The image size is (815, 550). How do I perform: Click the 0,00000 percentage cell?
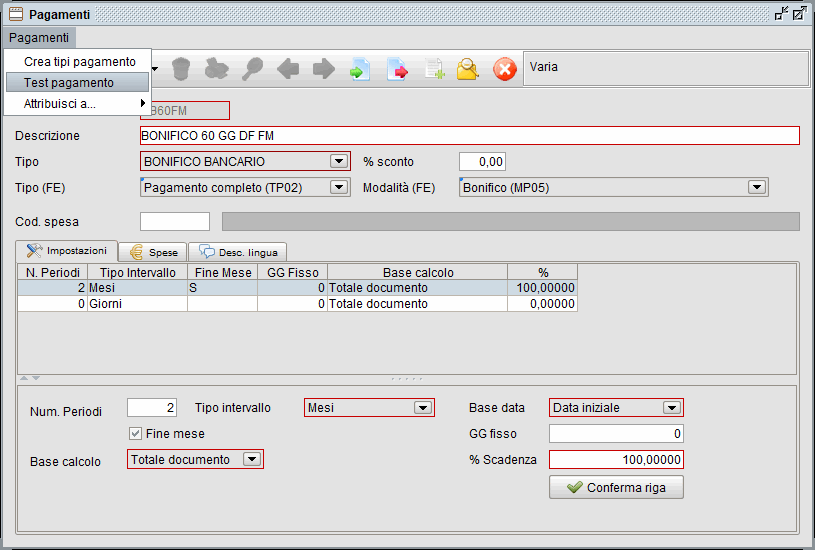pyautogui.click(x=543, y=304)
